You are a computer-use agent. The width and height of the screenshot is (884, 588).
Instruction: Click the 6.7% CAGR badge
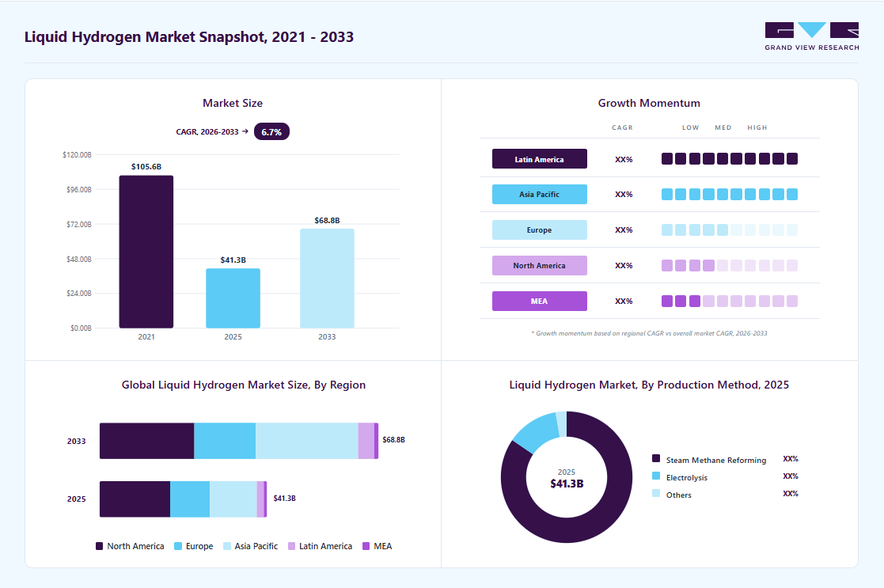[271, 132]
